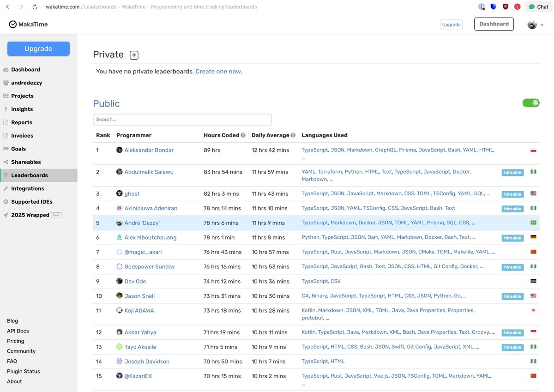
Task: Open the Plugin Status footer link
Action: click(x=24, y=371)
